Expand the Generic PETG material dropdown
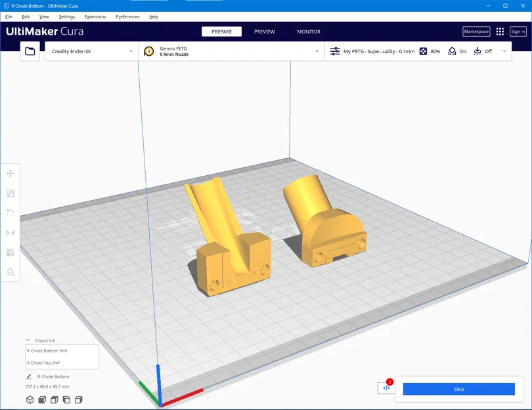This screenshot has height=410, width=532. [231, 52]
